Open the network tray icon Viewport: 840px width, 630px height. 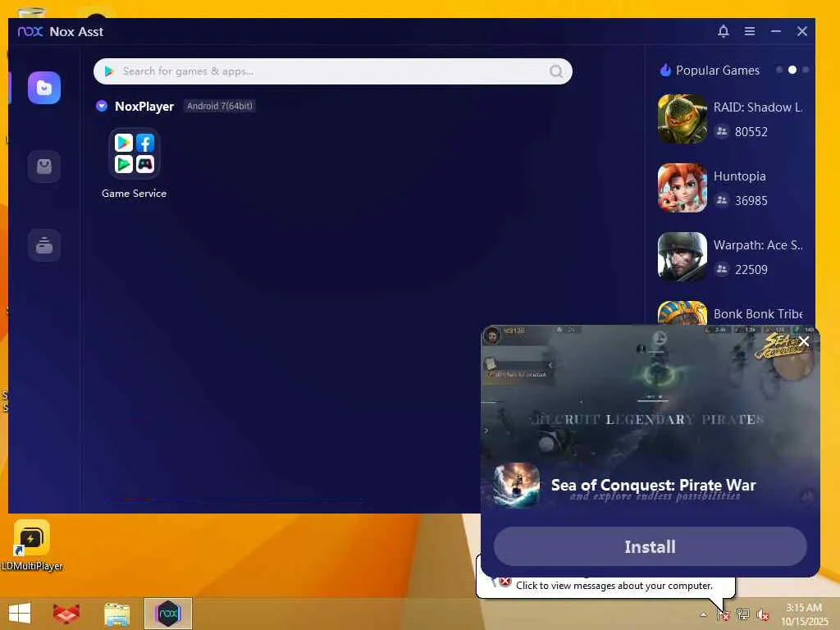[x=742, y=614]
